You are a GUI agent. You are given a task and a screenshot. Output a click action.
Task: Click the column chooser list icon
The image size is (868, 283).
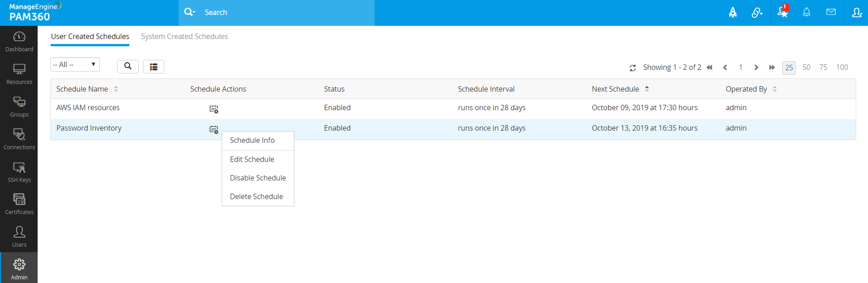point(153,67)
